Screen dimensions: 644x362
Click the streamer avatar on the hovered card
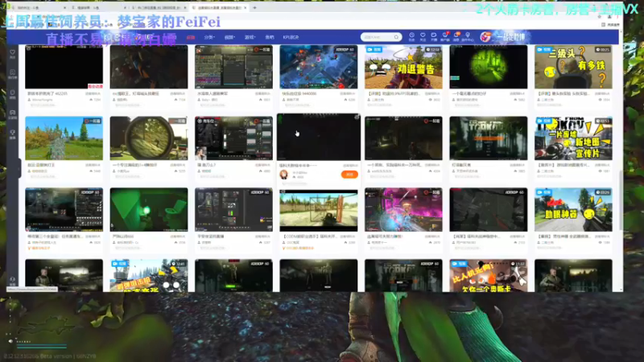tap(284, 175)
